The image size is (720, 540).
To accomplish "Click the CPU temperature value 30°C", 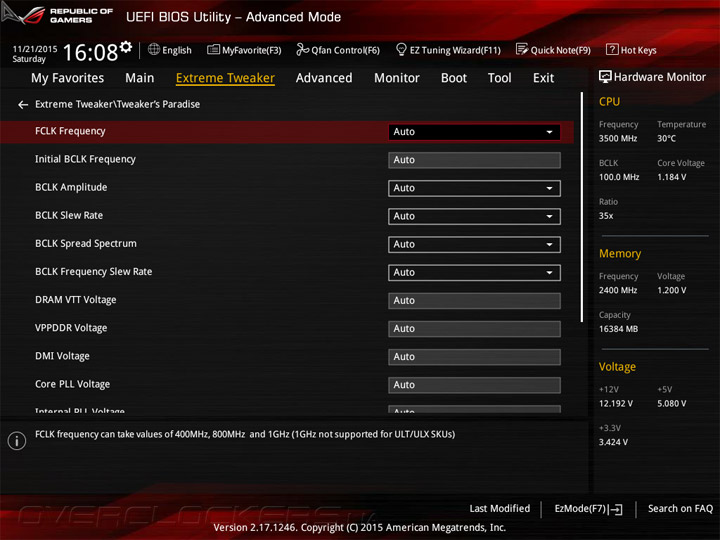I will [666, 138].
